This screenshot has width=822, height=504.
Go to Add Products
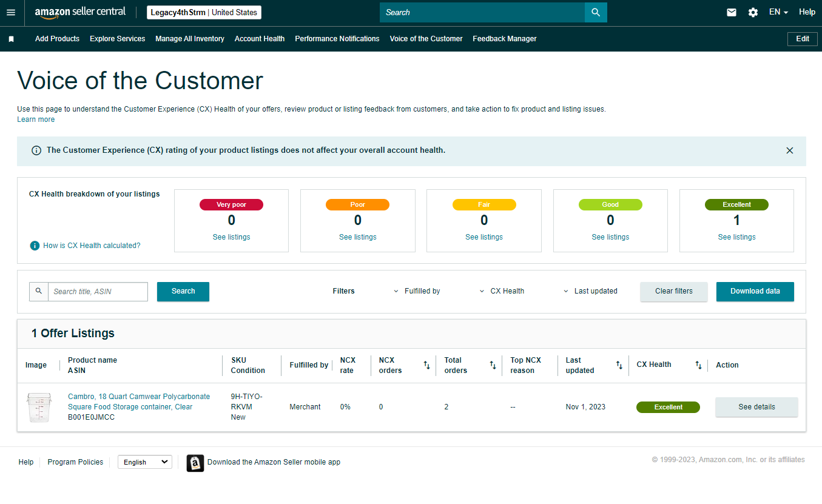coord(57,39)
